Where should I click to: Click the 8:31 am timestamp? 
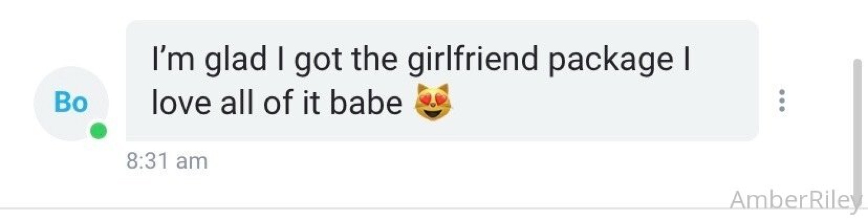pos(167,161)
